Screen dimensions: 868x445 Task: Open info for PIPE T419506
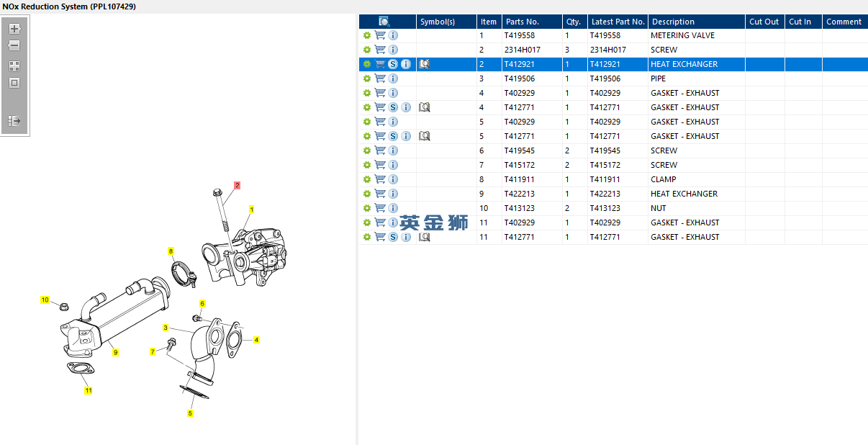[393, 78]
